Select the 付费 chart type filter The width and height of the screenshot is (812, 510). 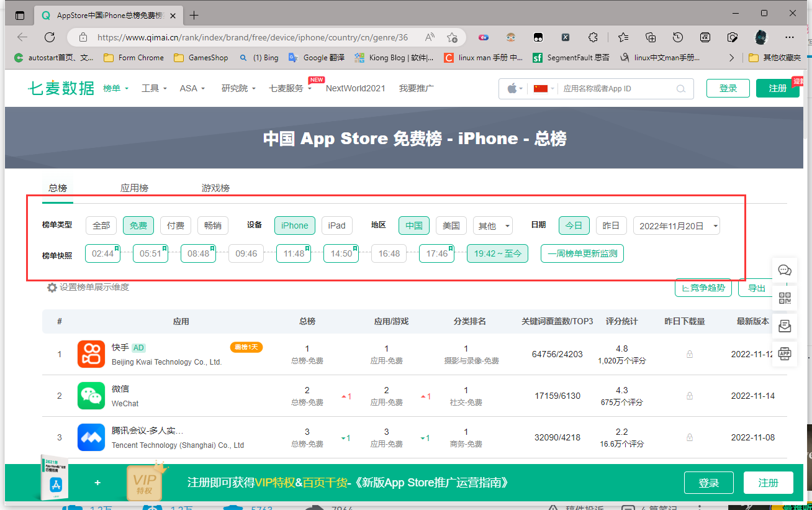(176, 225)
